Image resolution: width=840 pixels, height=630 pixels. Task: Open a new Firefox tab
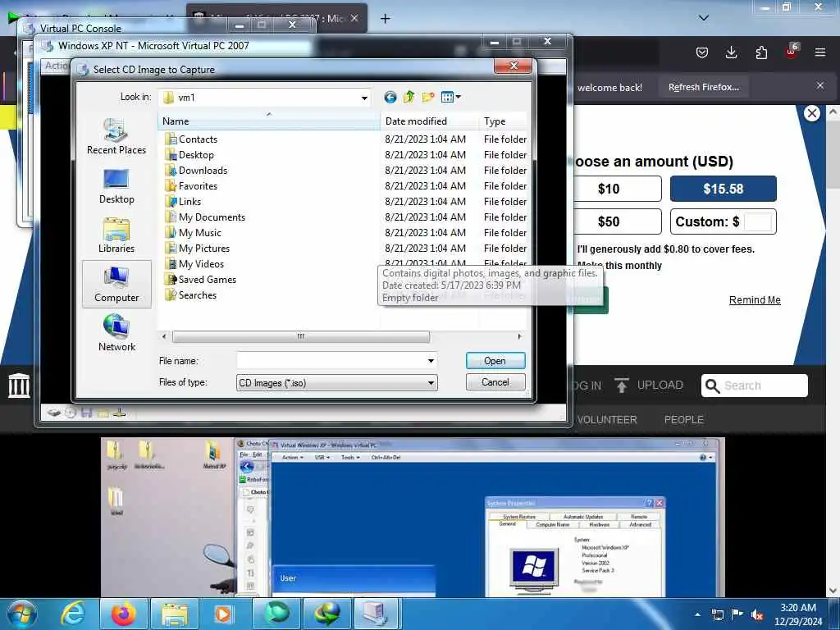(385, 18)
